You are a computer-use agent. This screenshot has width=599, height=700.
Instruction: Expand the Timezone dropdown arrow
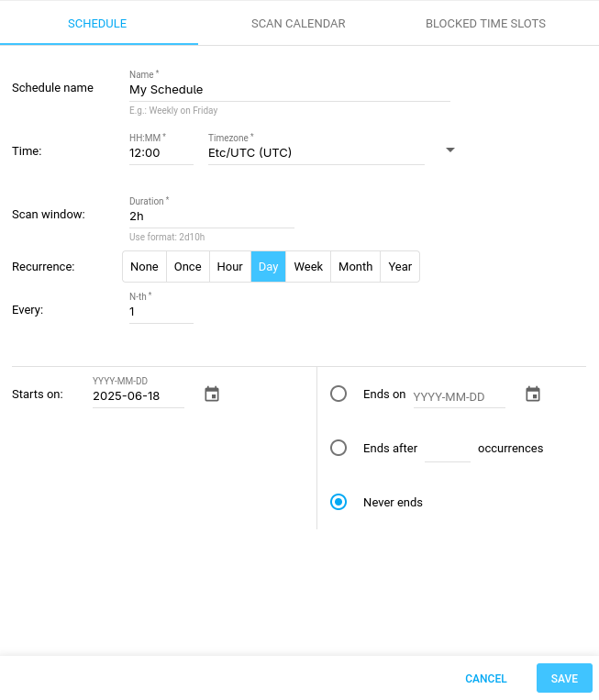click(x=449, y=151)
